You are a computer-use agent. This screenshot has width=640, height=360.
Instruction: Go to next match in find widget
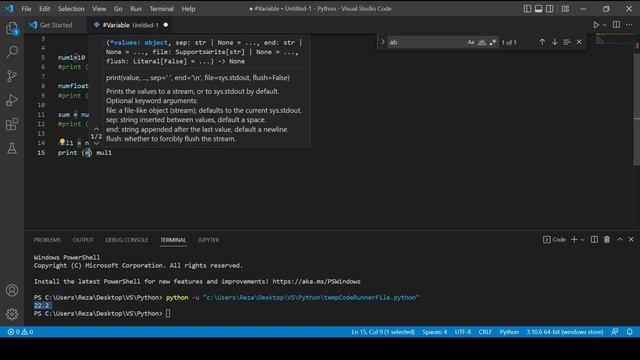tap(555, 42)
